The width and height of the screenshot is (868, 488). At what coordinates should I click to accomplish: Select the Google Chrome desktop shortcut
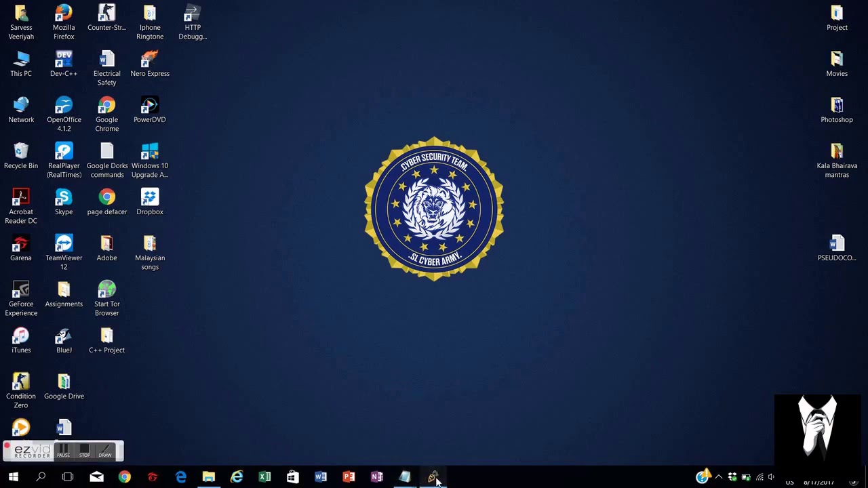pos(106,114)
